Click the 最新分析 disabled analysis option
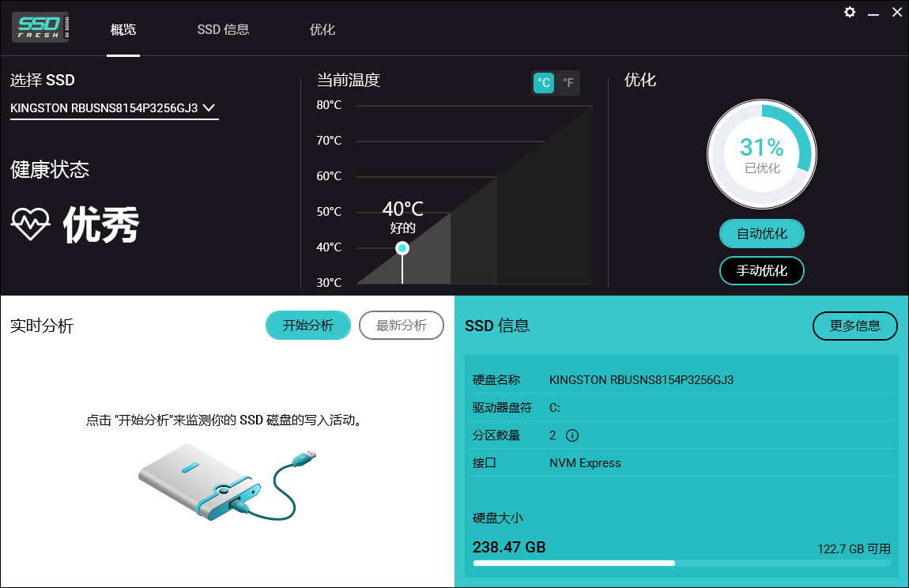This screenshot has width=909, height=588. pos(401,325)
